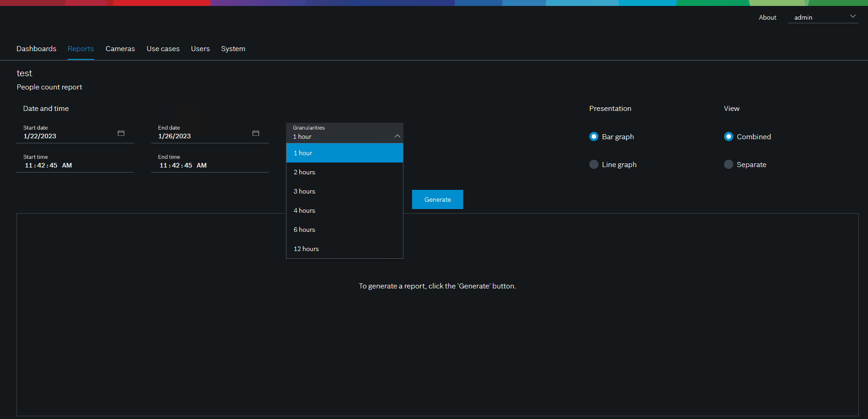Pick 2 hours granularity option
The height and width of the screenshot is (419, 868).
click(344, 172)
